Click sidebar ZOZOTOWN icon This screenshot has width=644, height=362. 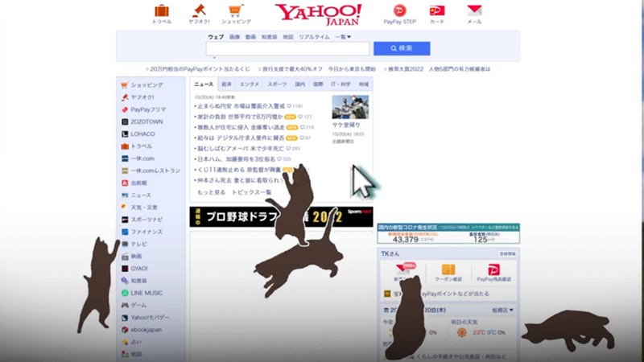(125, 122)
